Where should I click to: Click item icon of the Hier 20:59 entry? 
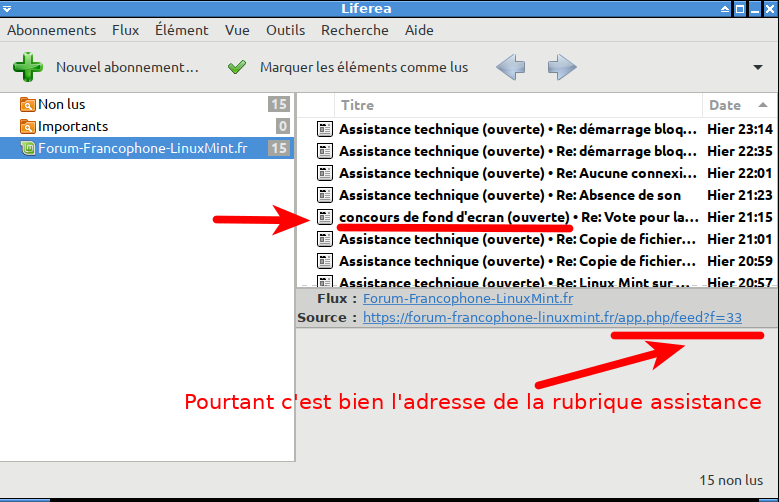point(325,261)
